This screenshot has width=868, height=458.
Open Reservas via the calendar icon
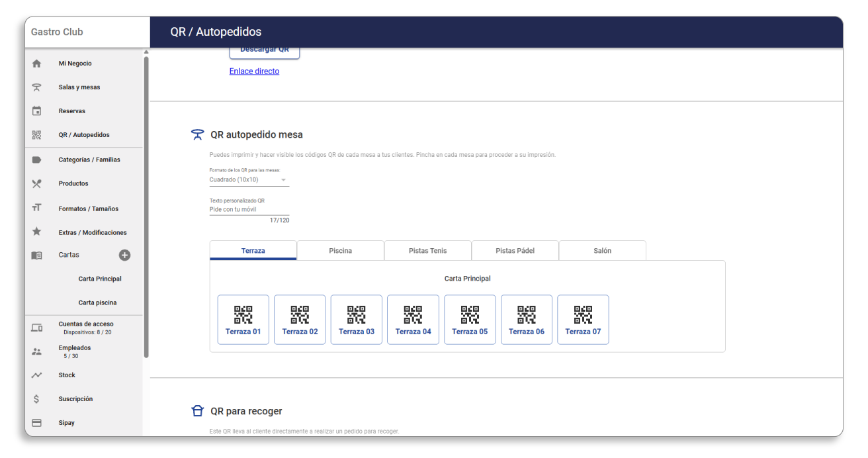[36, 111]
